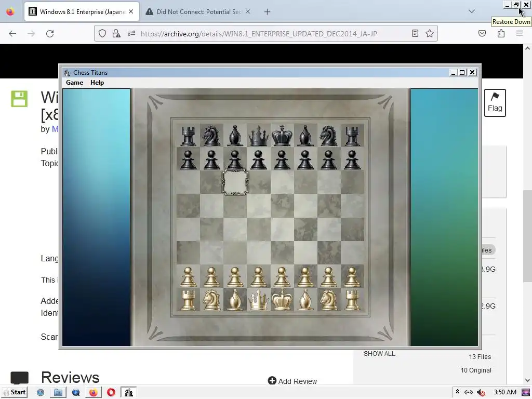Switch to the Did Not Connect tab
Viewport: 532px width, 399px height.
(x=199, y=11)
